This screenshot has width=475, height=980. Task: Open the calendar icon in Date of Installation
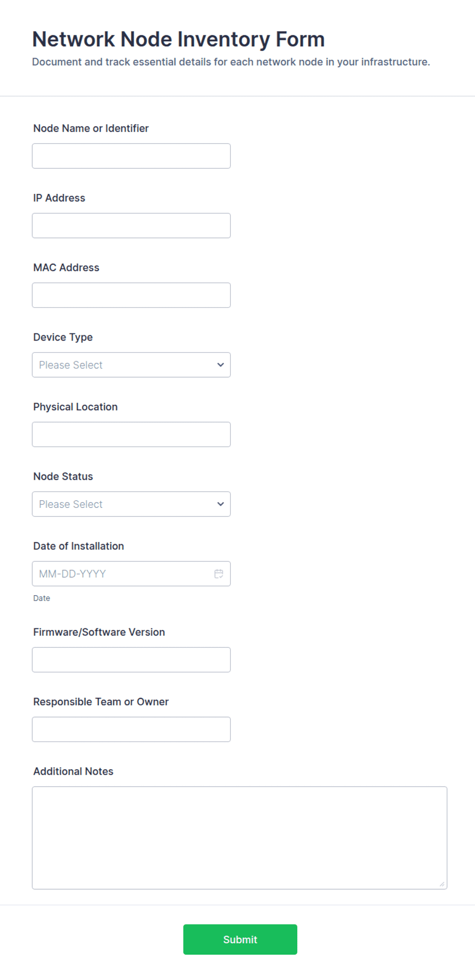(219, 574)
